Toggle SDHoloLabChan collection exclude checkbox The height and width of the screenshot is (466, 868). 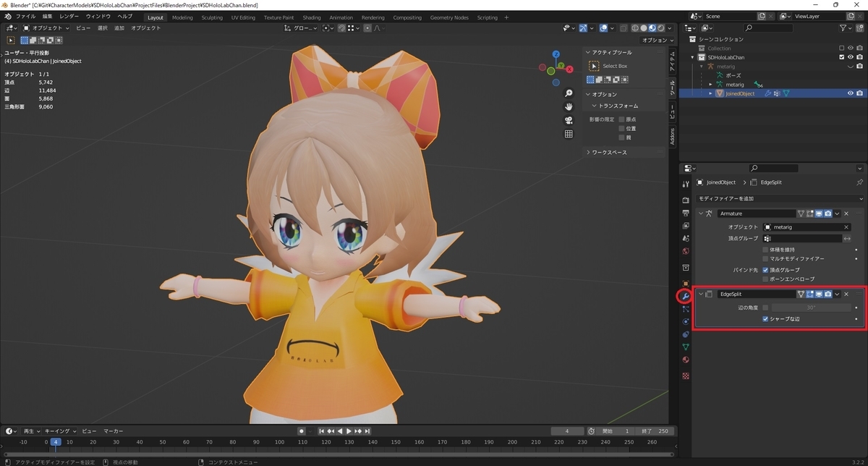click(841, 57)
